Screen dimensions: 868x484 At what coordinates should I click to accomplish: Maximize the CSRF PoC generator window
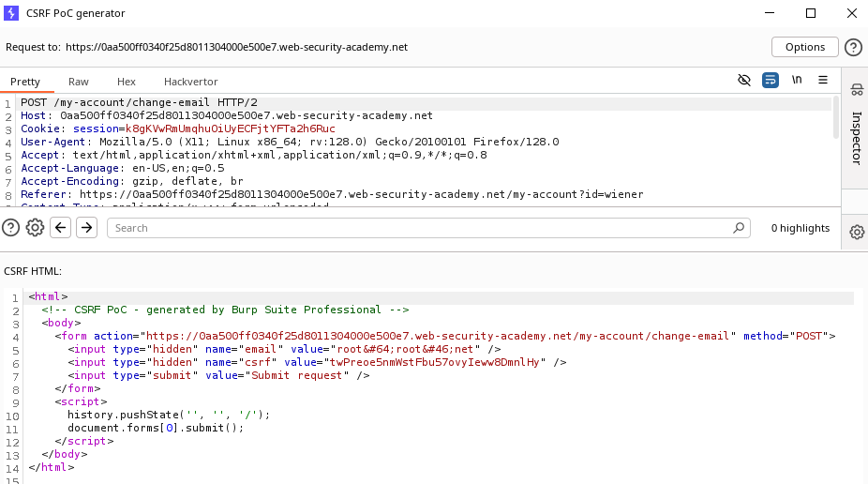(811, 13)
